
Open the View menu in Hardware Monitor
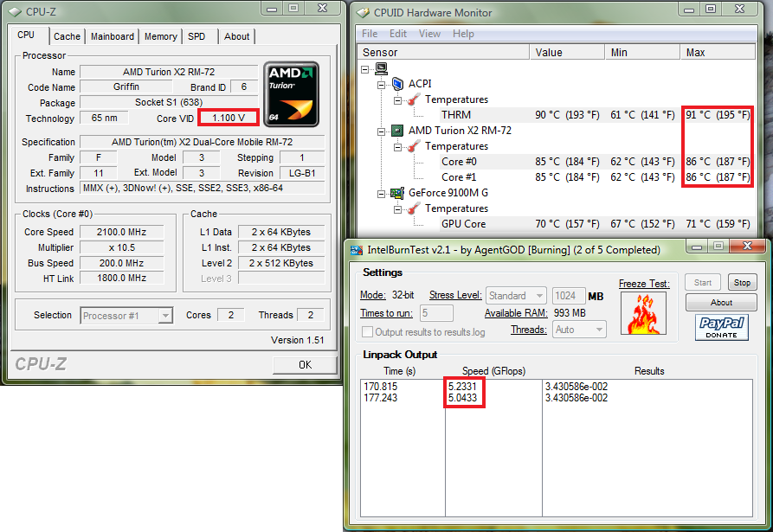429,34
